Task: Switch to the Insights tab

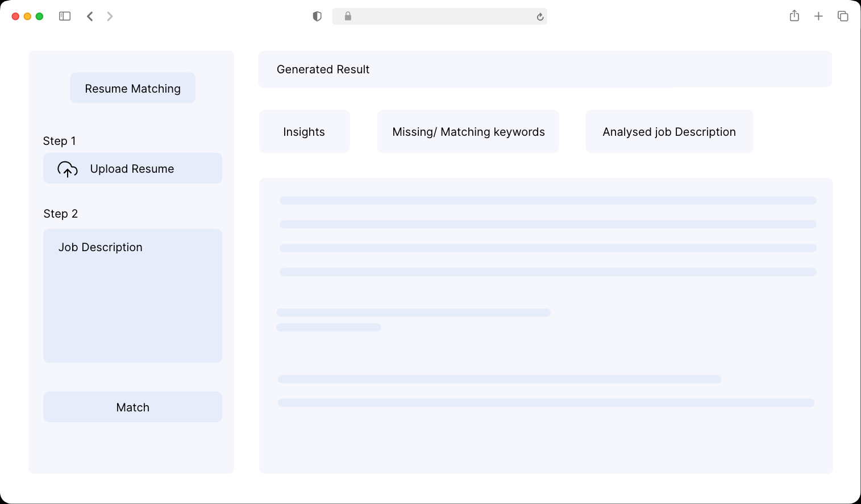Action: [x=304, y=131]
